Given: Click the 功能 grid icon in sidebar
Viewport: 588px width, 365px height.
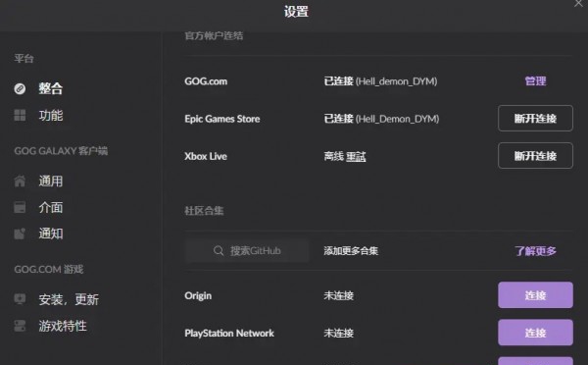Looking at the screenshot, I should pos(20,115).
